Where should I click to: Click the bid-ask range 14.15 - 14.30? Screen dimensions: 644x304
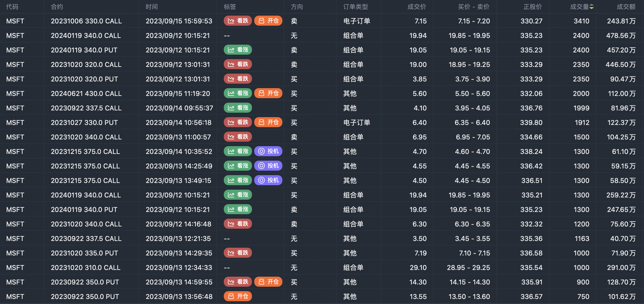(x=470, y=282)
